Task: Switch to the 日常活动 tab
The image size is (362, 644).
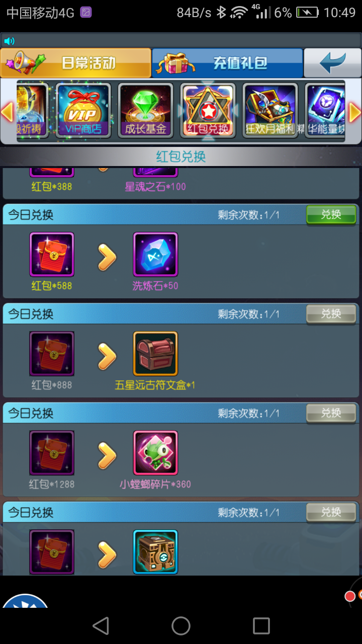Action: coord(75,63)
